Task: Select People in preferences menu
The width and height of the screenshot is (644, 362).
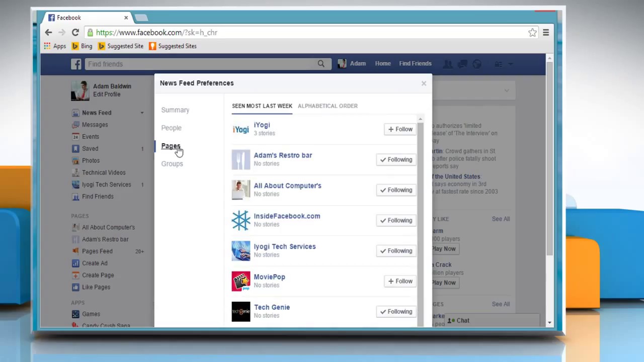Action: pos(171,128)
